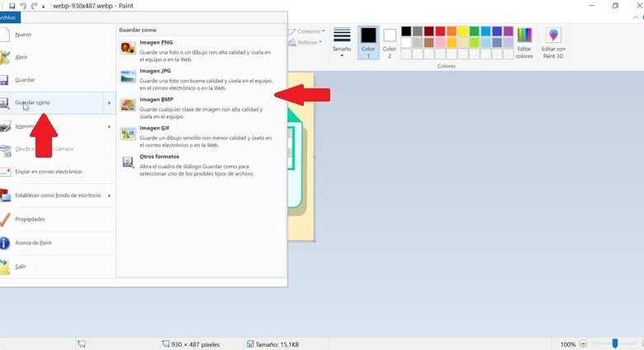Screen dimensions: 644x350
Task: Open the Contorno dropdown
Action: click(307, 31)
